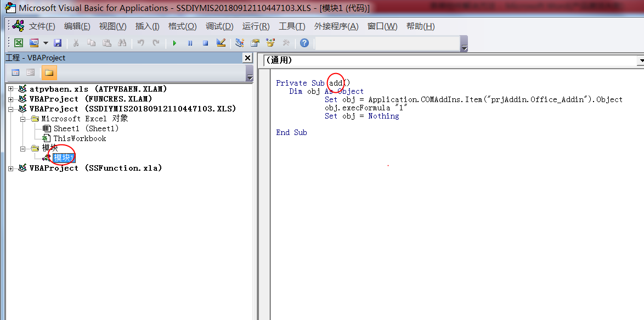644x320 pixels.
Task: Select 模块1 module in the tree
Action: point(65,158)
